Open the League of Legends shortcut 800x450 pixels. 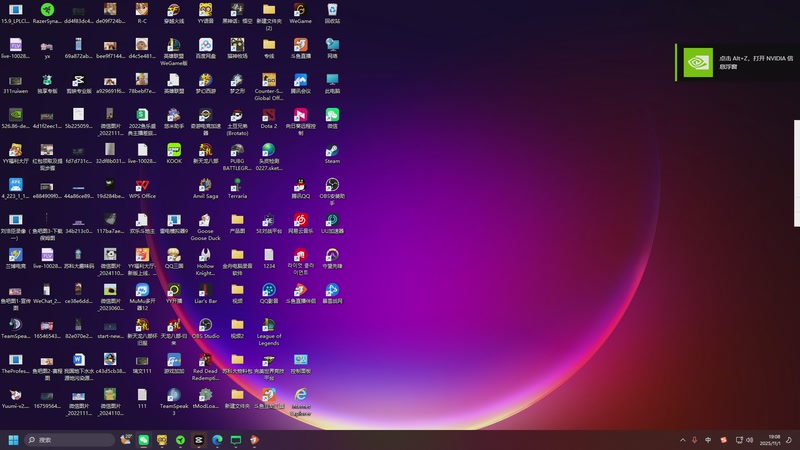click(x=269, y=332)
